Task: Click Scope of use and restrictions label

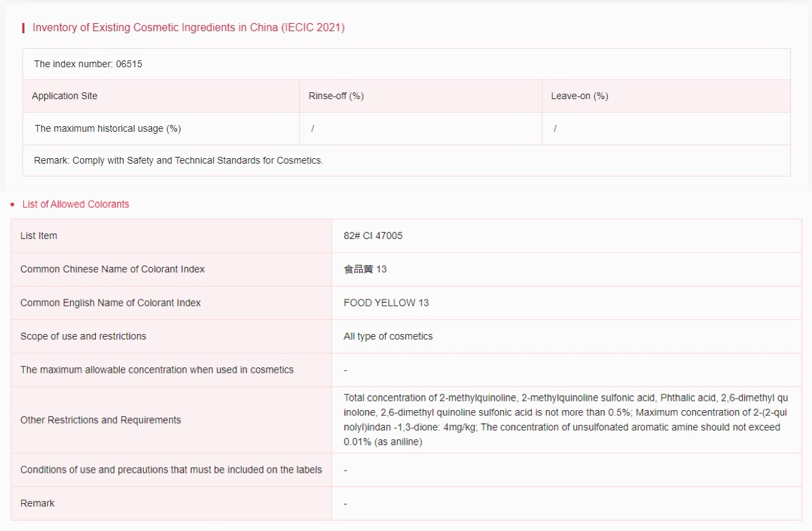Action: click(x=83, y=337)
